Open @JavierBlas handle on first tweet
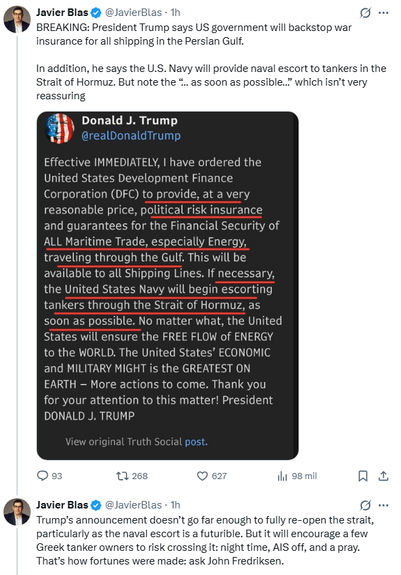This screenshot has height=575, width=401. point(133,12)
